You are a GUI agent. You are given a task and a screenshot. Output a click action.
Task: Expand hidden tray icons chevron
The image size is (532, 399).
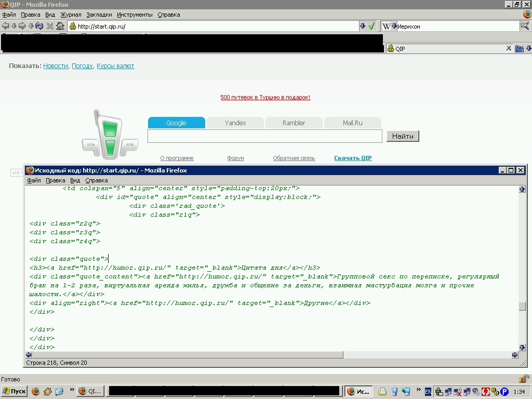pos(418,390)
